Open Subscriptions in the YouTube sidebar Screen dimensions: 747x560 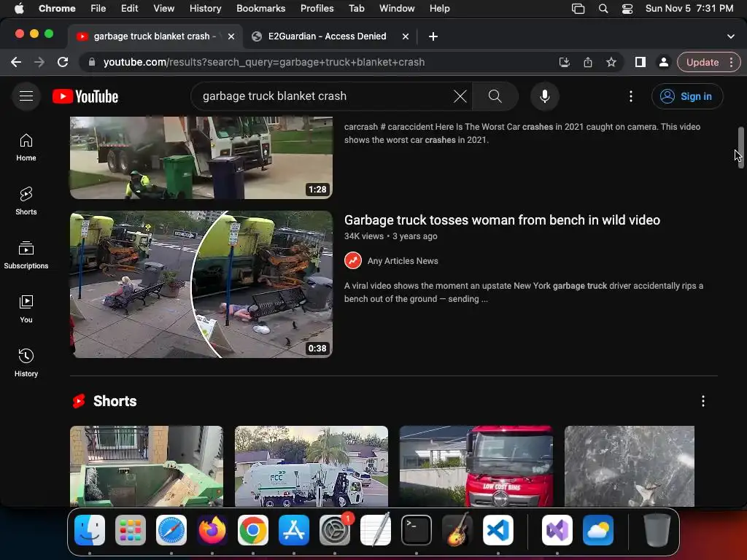[26, 255]
